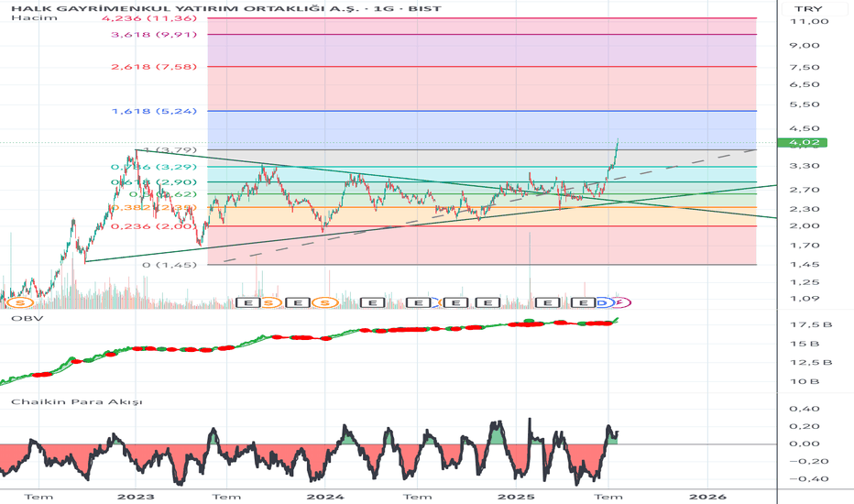854x504 pixels.
Task: Click the S marker under the 2024 gridline
Action: tap(324, 303)
